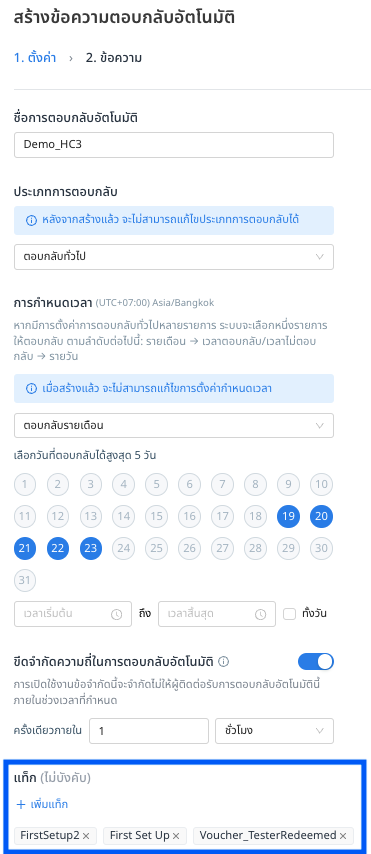371x854 pixels.
Task: Click the frequency count field showing 1
Action: [149, 731]
